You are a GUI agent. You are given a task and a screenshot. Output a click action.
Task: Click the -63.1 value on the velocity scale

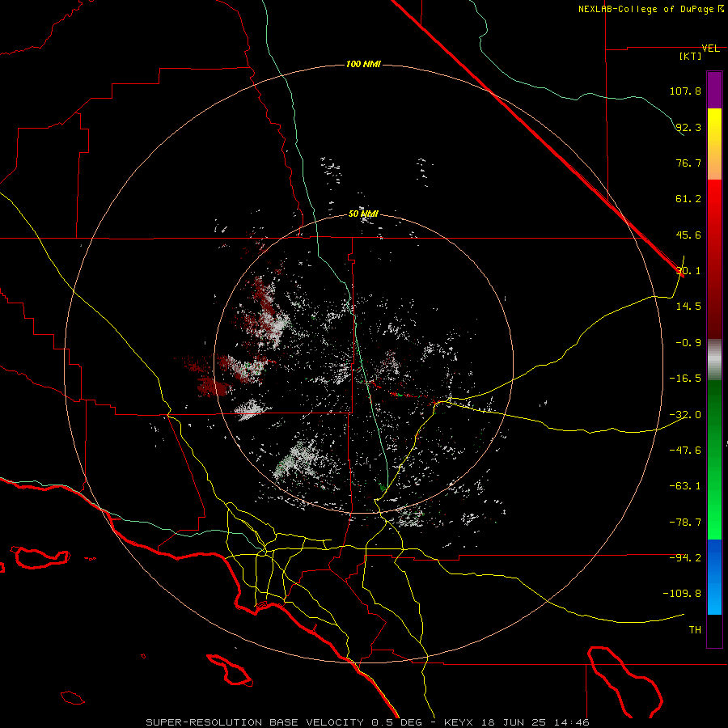685,486
